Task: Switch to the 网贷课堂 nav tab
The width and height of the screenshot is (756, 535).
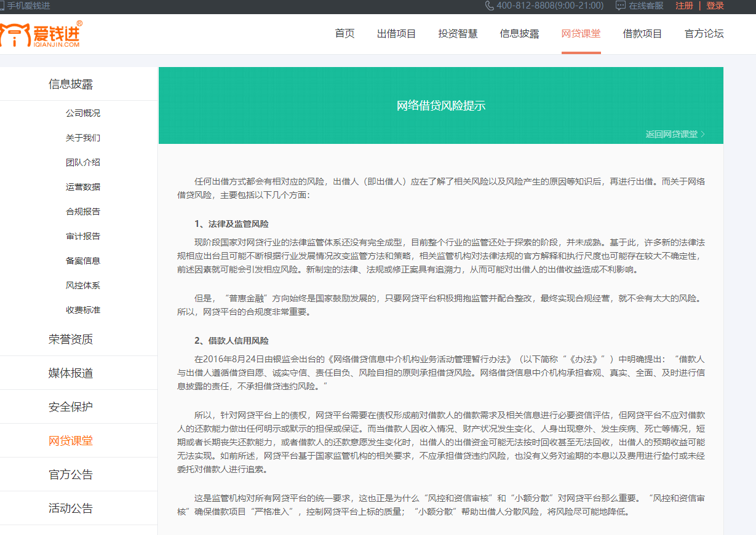Action: tap(581, 34)
